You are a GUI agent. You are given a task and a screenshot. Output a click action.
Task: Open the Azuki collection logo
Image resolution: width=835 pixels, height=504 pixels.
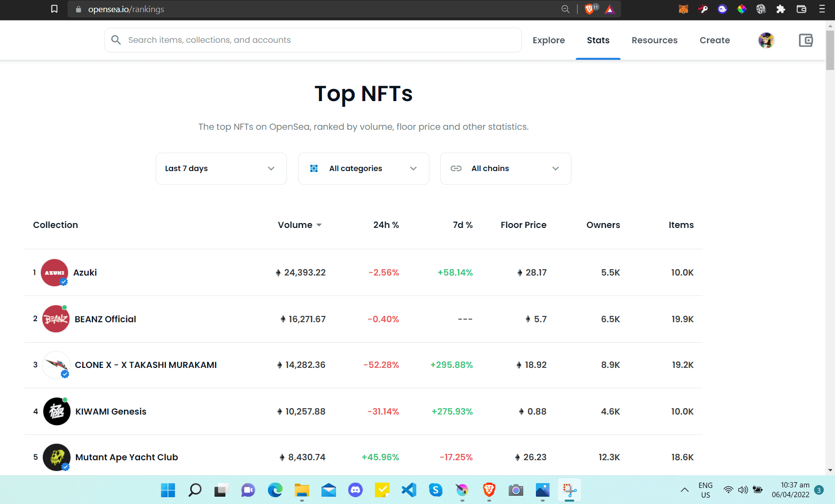pyautogui.click(x=54, y=273)
